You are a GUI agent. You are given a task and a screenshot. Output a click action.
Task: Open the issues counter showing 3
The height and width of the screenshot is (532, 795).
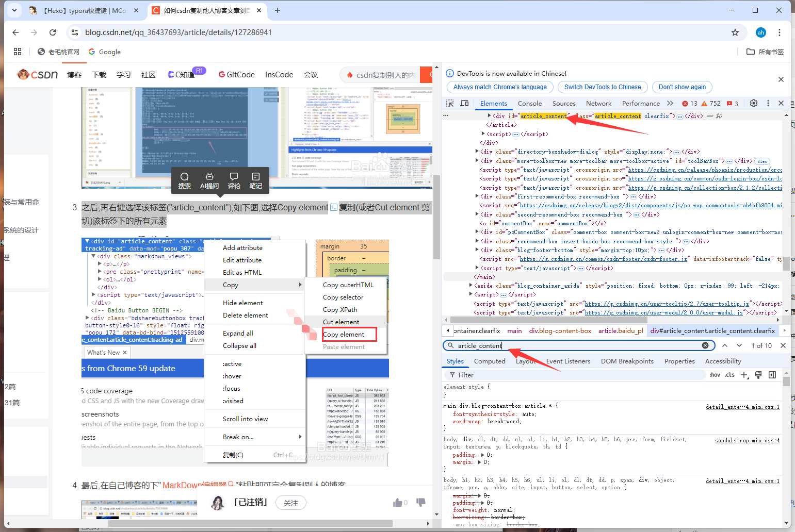(733, 103)
